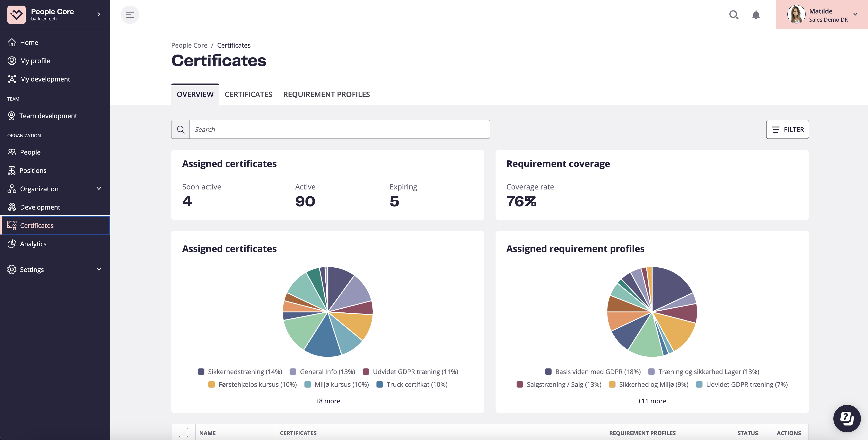
Task: Go to Team development
Action: [x=48, y=116]
